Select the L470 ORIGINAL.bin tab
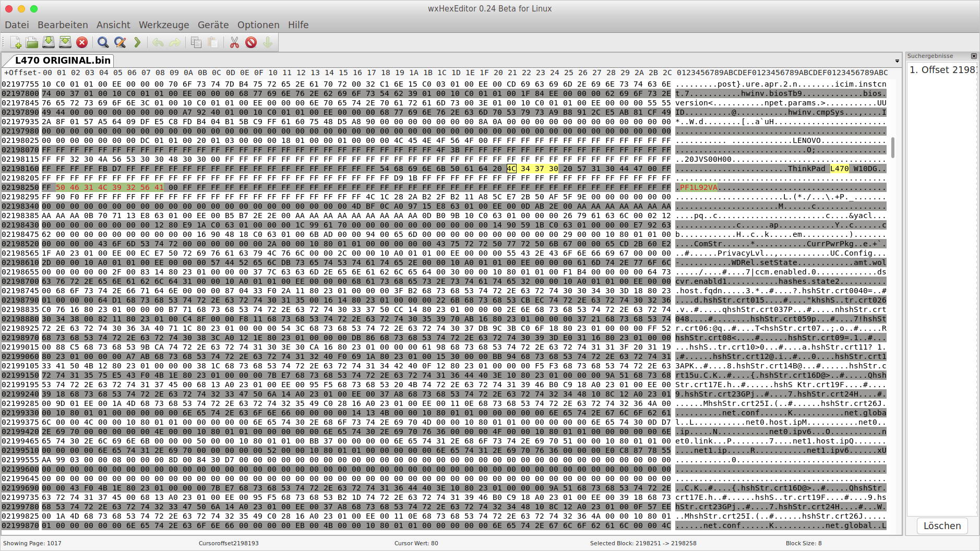The height and width of the screenshot is (551, 980). click(x=63, y=60)
